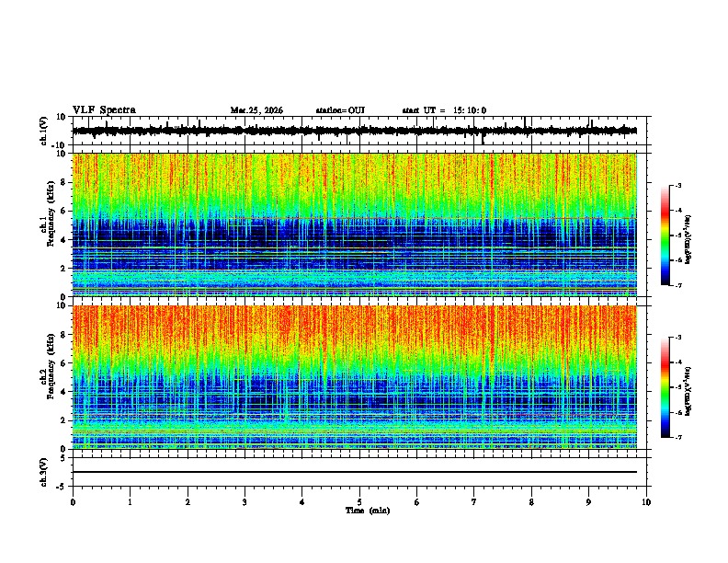
Task: Click the ch.1 PSD color scale bar
Action: pyautogui.click(x=665, y=236)
